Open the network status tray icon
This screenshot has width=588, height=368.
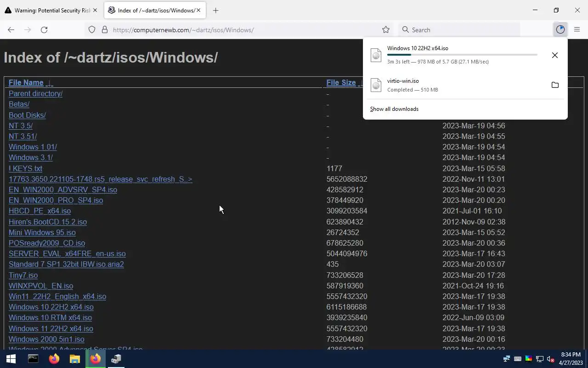540,359
